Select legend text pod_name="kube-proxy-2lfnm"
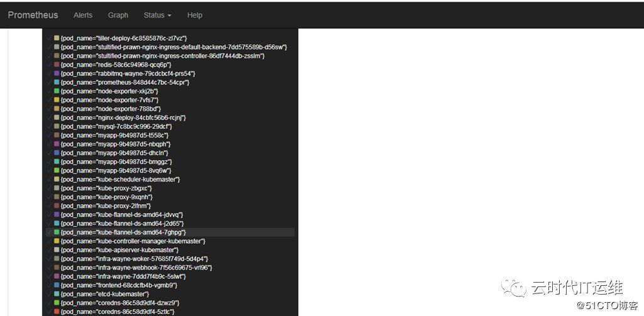Viewport: 644px width, 316px height. 106,205
